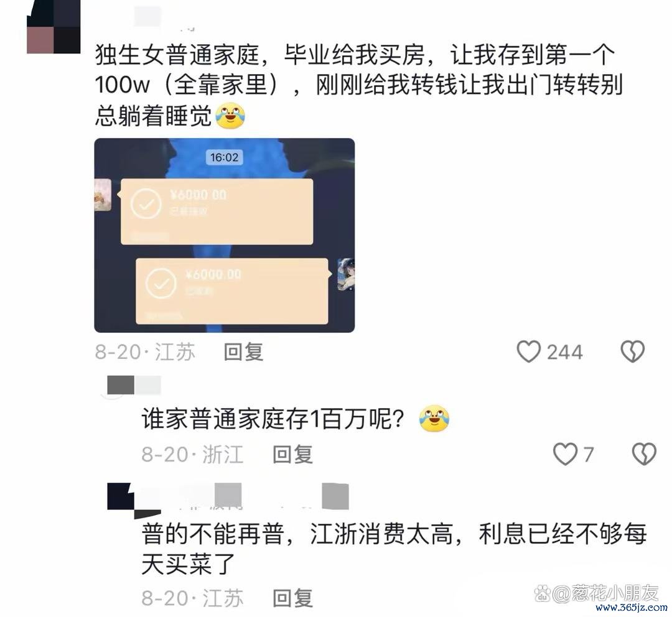The image size is (672, 617).
Task: Open the transfer screenshot image
Action: click(x=225, y=235)
